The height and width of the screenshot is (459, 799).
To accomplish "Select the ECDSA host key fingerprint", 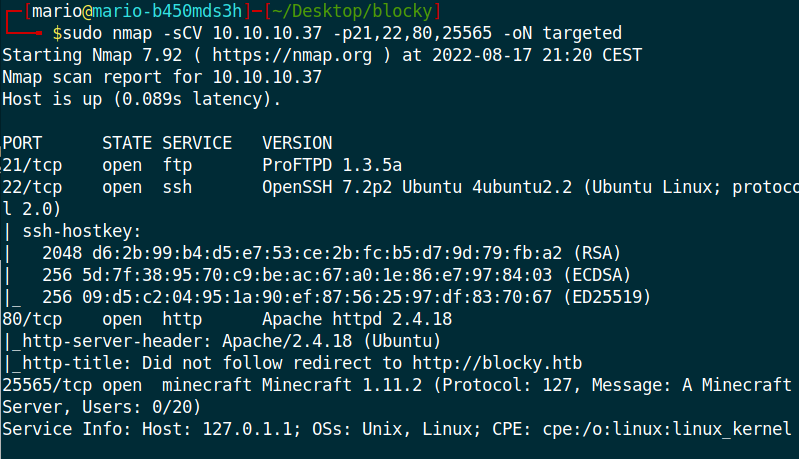I will point(317,275).
